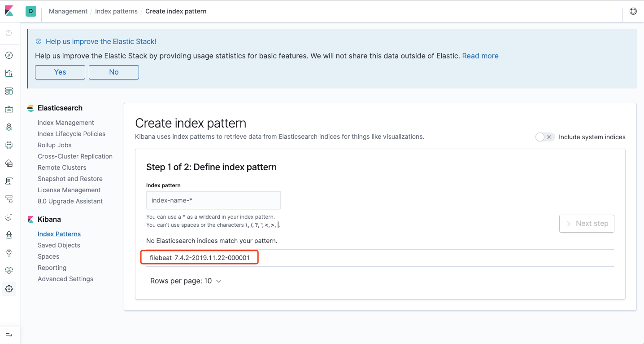
Task: Click 'Help us improve the Elastic Stack!' heading
Action: click(x=101, y=41)
